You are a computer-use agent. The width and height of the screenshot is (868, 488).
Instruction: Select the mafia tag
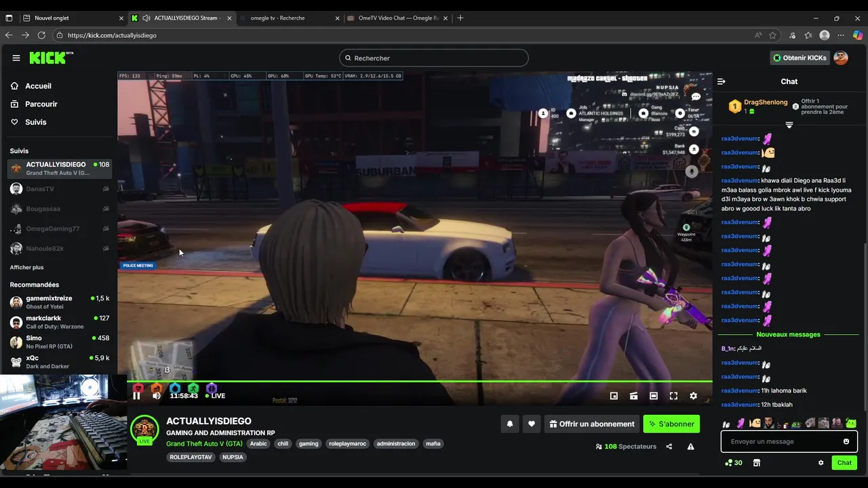tap(433, 444)
